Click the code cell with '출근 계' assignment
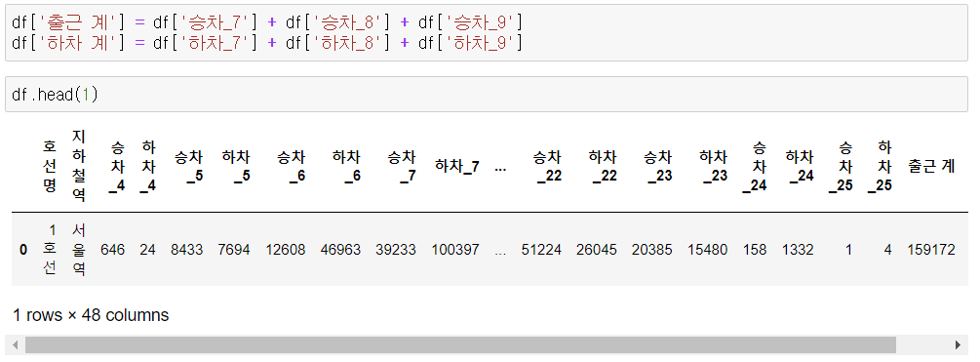Viewport: 980px width, 362px height. [x=487, y=32]
